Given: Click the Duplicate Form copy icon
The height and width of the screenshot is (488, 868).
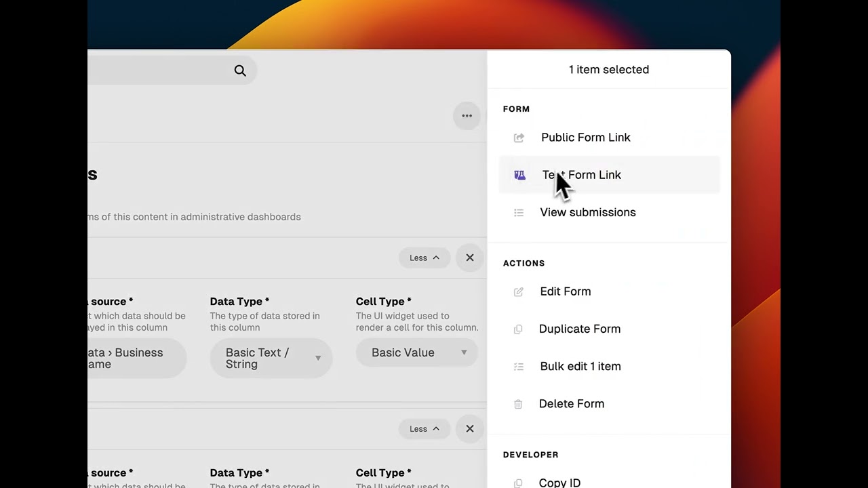Looking at the screenshot, I should click(x=518, y=329).
